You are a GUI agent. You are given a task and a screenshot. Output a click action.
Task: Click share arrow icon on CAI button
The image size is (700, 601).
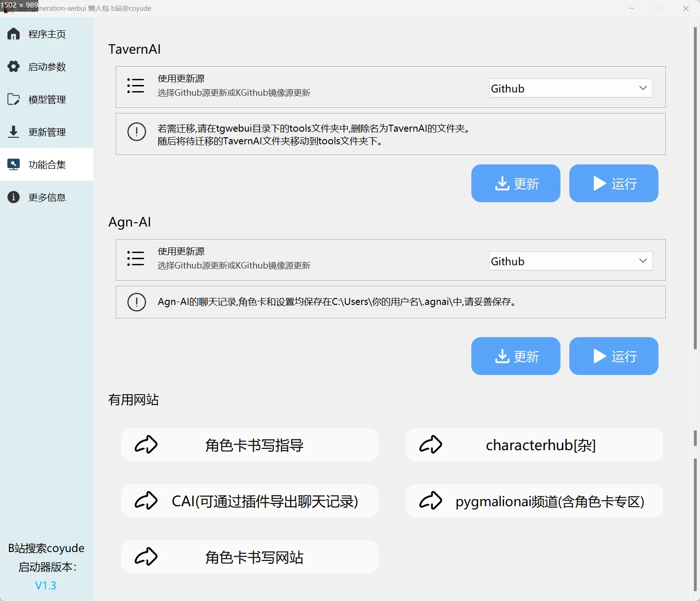click(146, 501)
